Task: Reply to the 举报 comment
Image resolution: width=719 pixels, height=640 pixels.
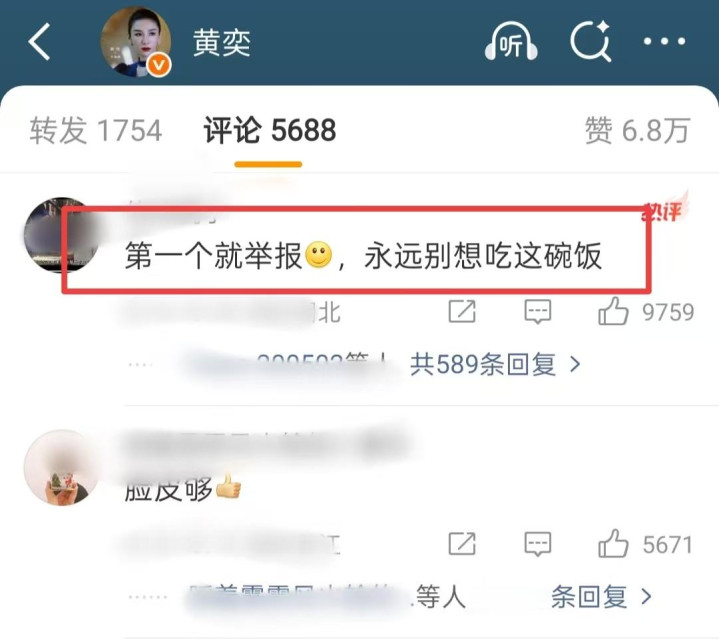Action: tap(537, 312)
